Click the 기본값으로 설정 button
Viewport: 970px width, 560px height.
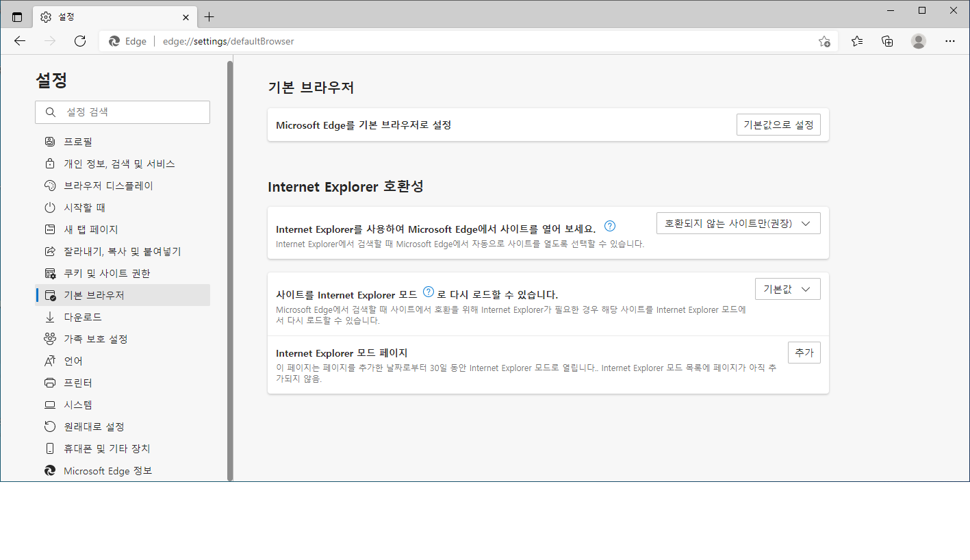coord(778,125)
